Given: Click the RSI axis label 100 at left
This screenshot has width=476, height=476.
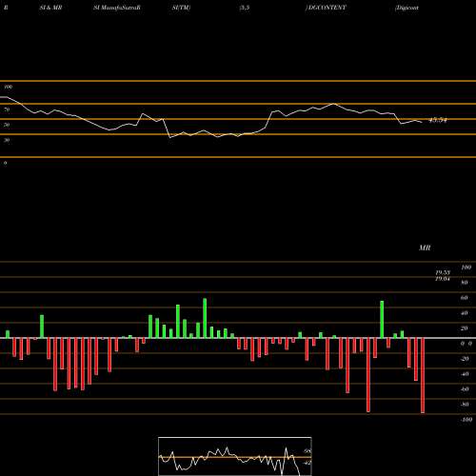Looking at the screenshot, I should tap(8, 87).
